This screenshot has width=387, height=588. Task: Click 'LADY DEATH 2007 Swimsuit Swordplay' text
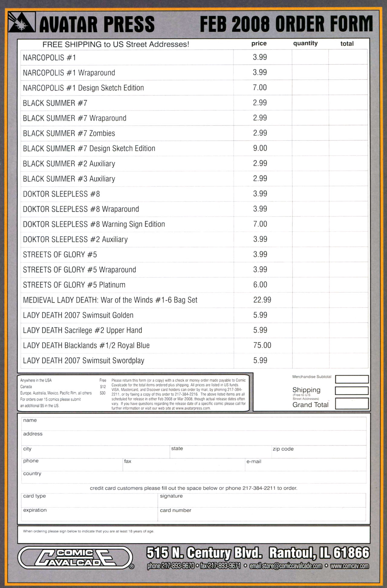[83, 361]
